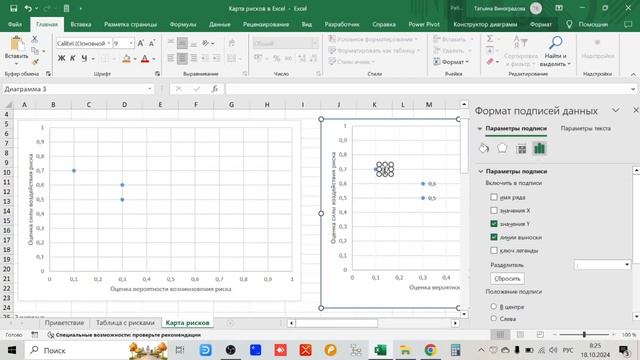This screenshot has width=640, height=360.
Task: Click the Paste (Вставить) clipboard icon
Action: 16,44
